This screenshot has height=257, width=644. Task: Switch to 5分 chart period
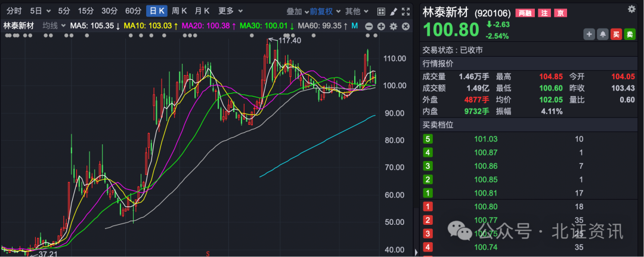tap(64, 11)
